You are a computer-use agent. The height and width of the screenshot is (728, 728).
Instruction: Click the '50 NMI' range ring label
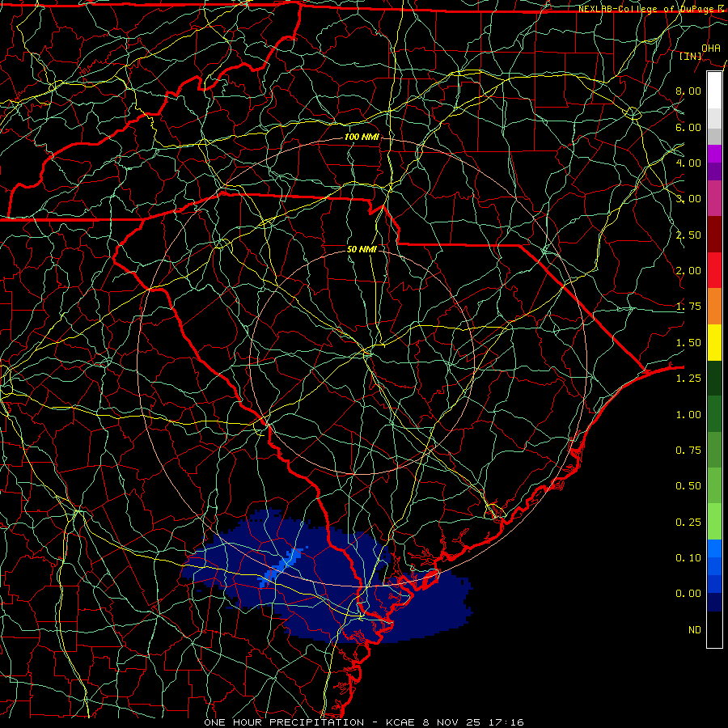(x=362, y=249)
